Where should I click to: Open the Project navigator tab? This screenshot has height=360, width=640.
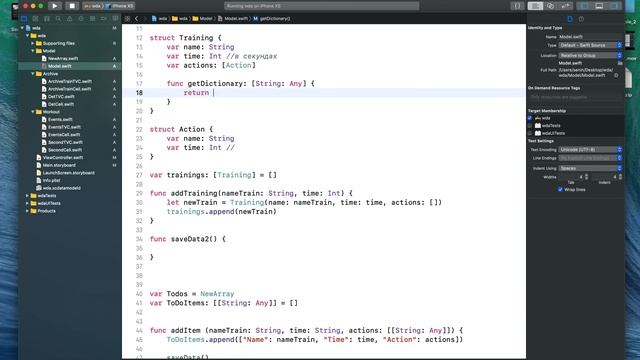point(24,19)
